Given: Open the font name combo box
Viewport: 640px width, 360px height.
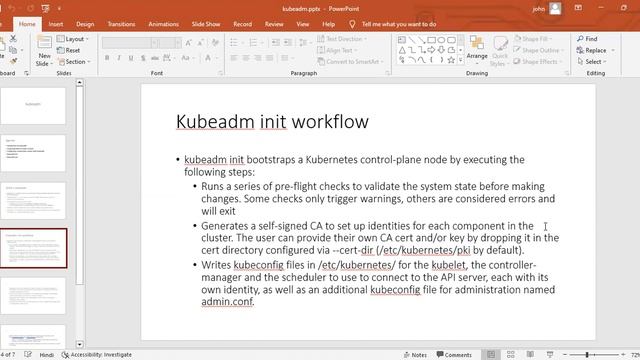Looking at the screenshot, I should click(x=130, y=43).
